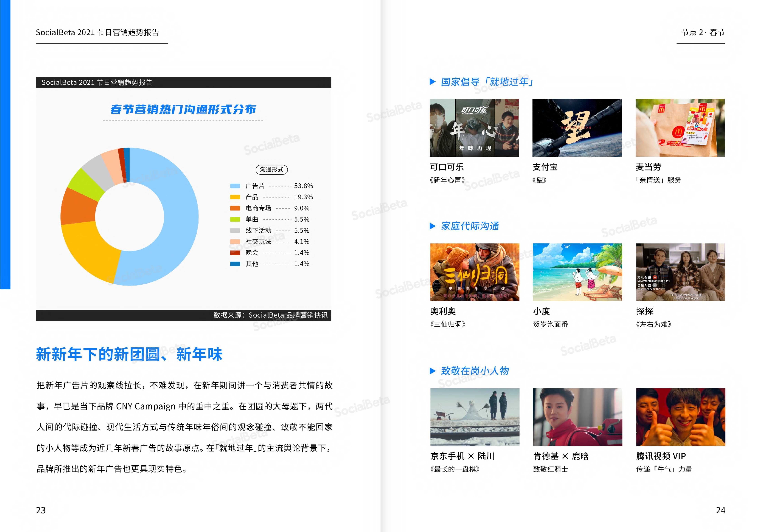The height and width of the screenshot is (532, 761).
Task: Click the 节点 2· 春节 page header
Action: (x=703, y=32)
